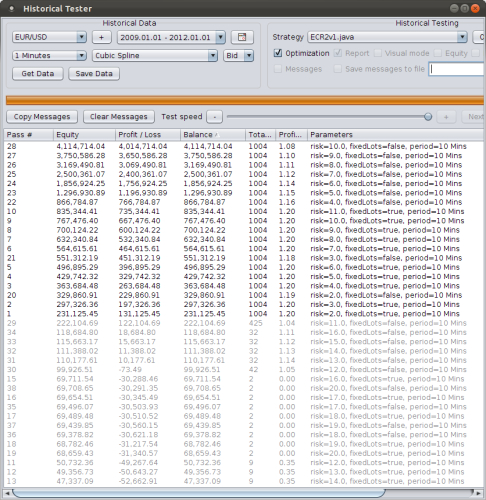Click the right scroll arrow at bottom
This screenshot has width=486, height=500.
(x=478, y=493)
